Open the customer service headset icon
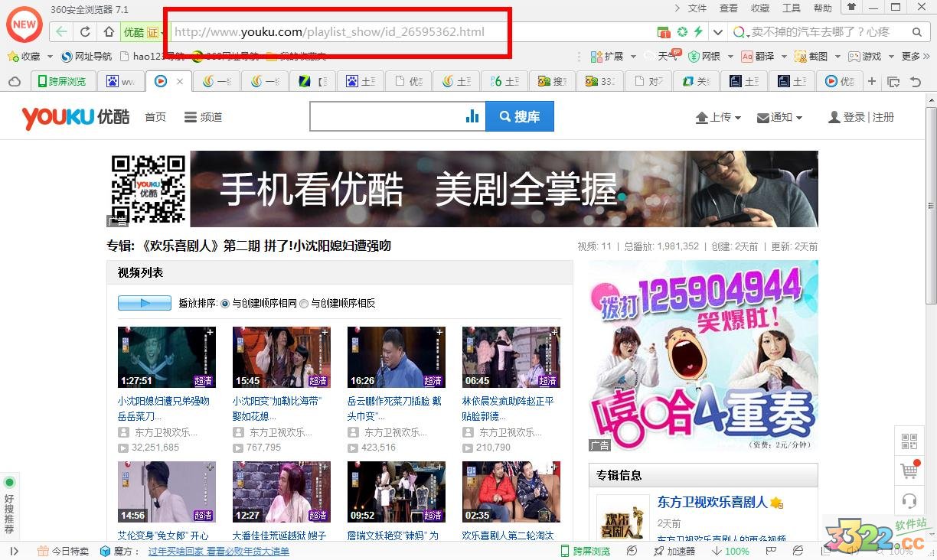937x560 pixels. (909, 501)
